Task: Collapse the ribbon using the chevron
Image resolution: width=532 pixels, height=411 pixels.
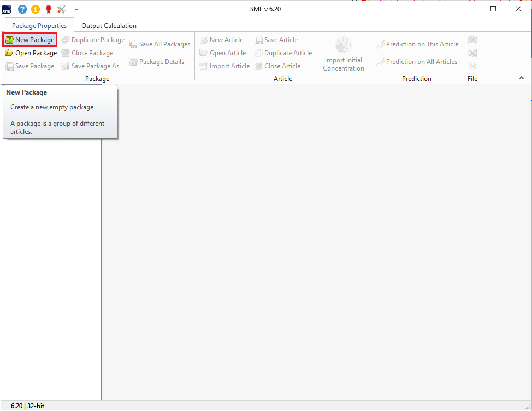Action: (521, 79)
